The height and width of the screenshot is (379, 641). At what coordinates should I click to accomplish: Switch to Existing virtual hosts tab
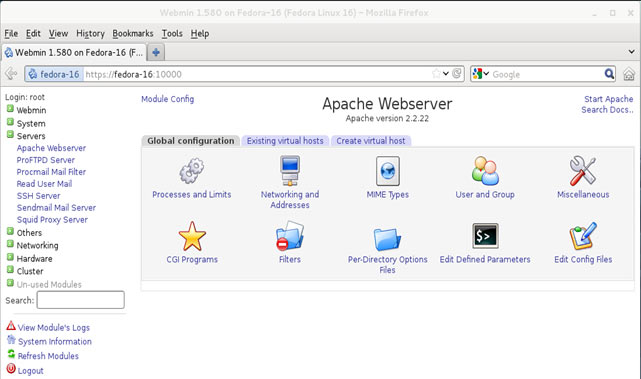point(285,141)
